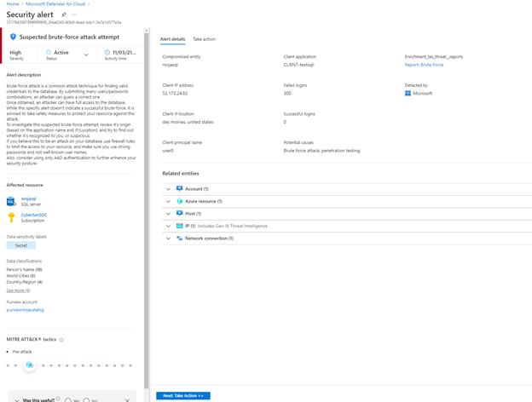The image size is (532, 402).
Task: Expand the Account (1) entity row
Action: [x=168, y=189]
